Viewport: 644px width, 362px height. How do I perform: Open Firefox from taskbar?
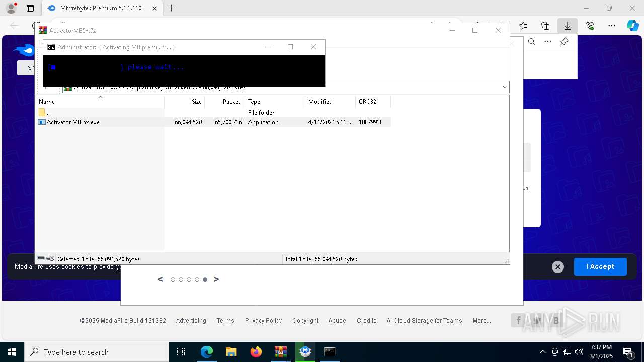[256, 352]
